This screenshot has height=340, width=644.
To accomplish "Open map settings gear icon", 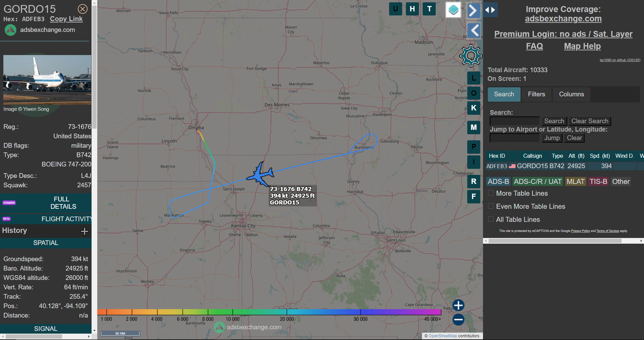I will (471, 56).
